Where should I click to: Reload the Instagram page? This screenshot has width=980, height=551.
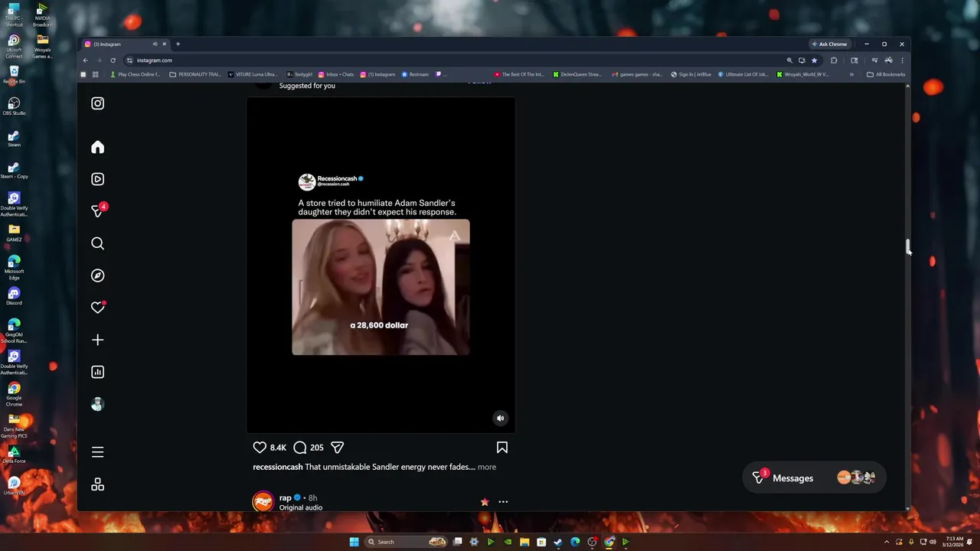[x=113, y=60]
